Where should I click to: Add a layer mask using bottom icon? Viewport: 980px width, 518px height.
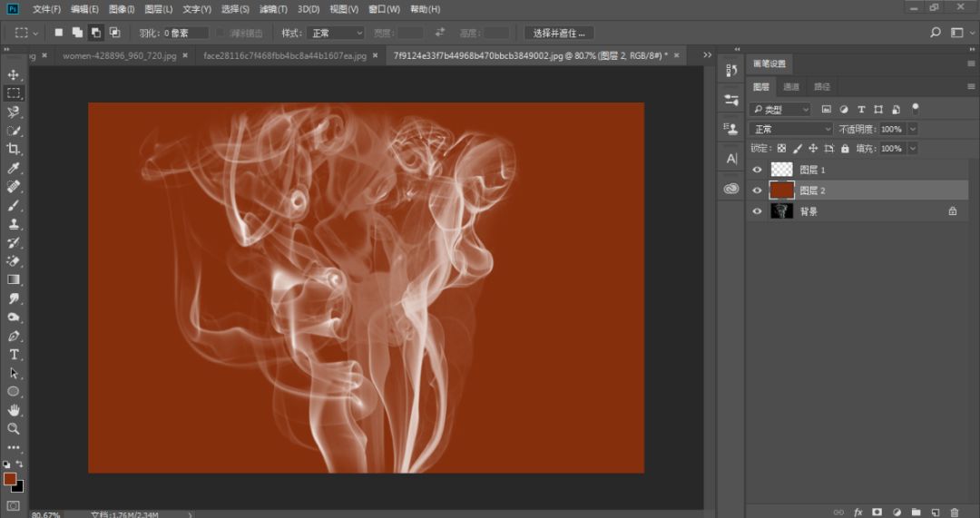(877, 513)
